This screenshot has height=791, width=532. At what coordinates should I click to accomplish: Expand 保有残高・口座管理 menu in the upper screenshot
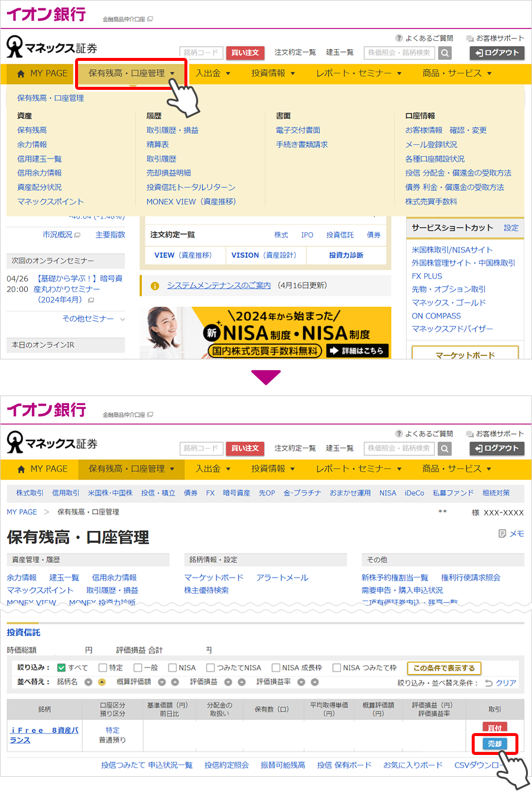131,73
